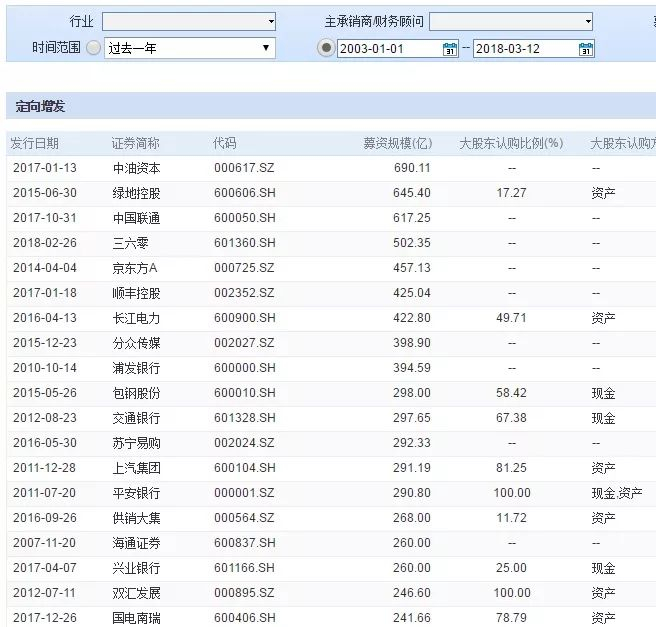This screenshot has height=627, width=656.
Task: Open the 绿地控股 stock entry
Action: (x=136, y=193)
